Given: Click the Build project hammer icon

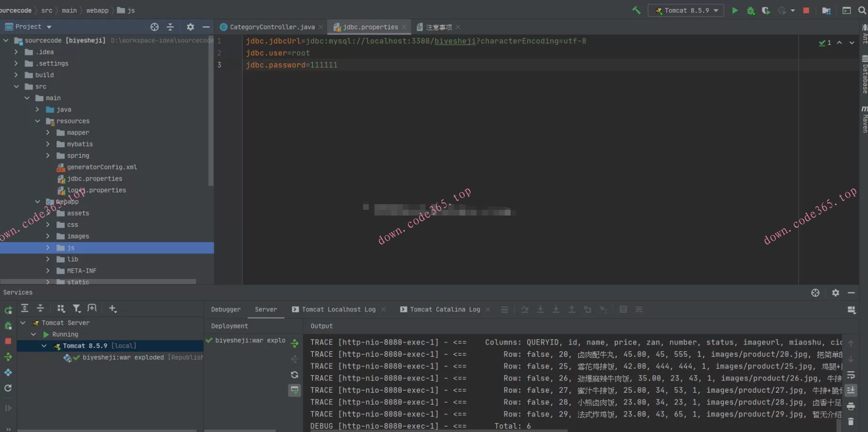Looking at the screenshot, I should point(636,10).
